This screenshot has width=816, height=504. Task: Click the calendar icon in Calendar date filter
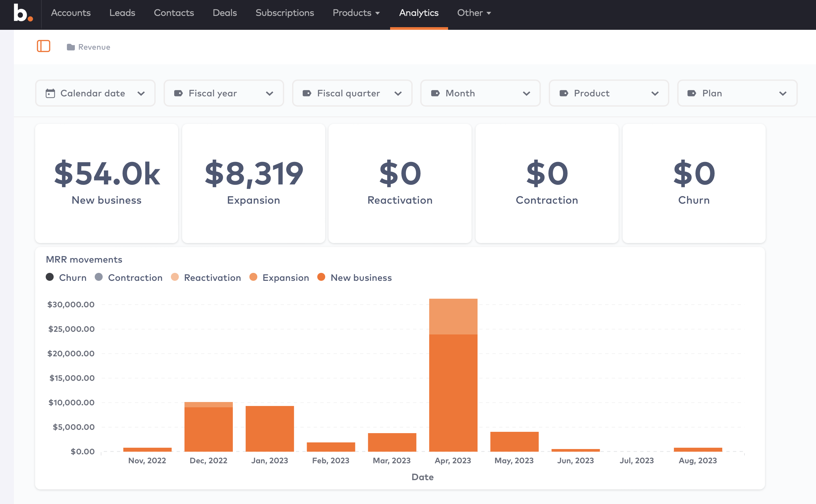[x=50, y=93]
